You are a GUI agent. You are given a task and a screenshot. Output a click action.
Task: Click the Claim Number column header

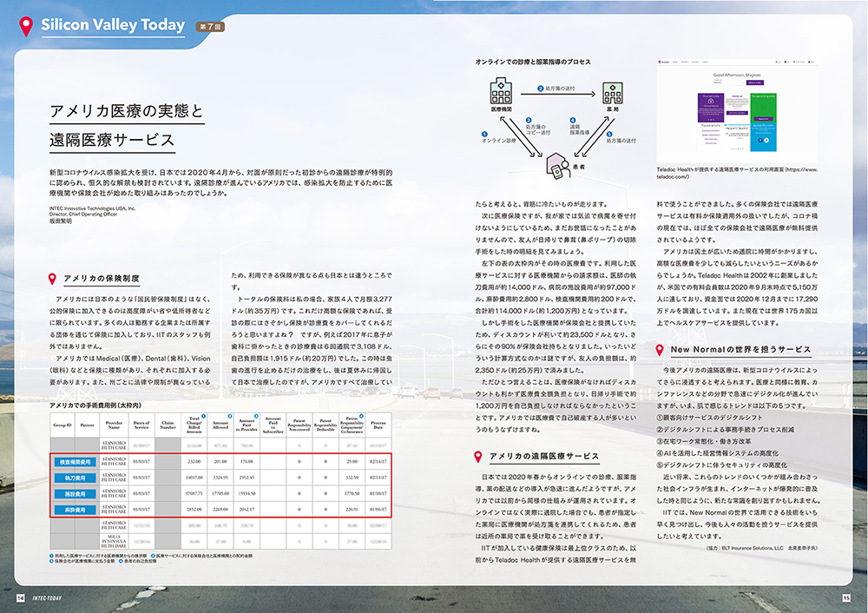[168, 425]
